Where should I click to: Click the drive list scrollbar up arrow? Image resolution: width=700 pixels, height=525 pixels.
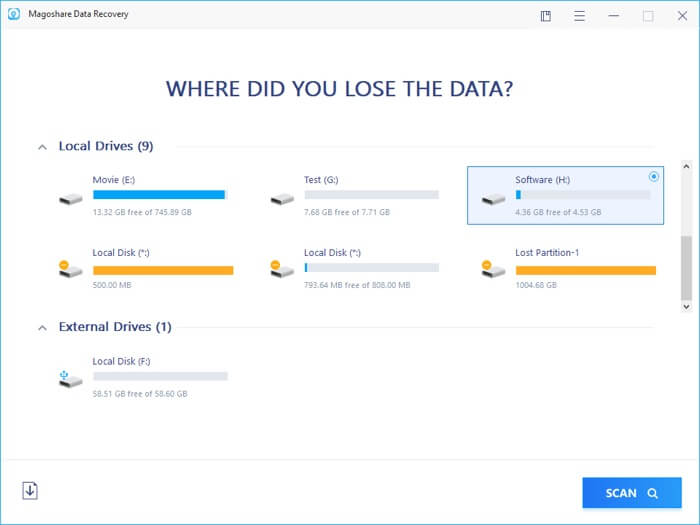pos(686,166)
